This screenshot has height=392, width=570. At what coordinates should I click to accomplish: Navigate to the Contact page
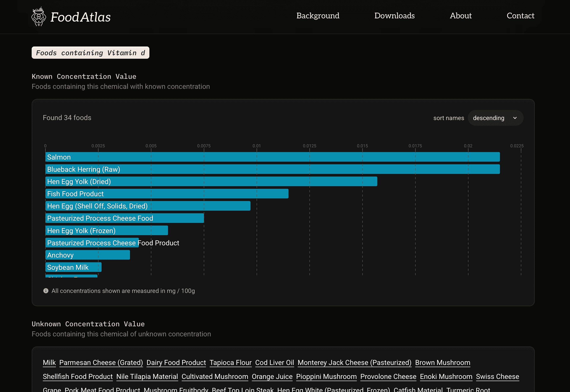coord(520,16)
